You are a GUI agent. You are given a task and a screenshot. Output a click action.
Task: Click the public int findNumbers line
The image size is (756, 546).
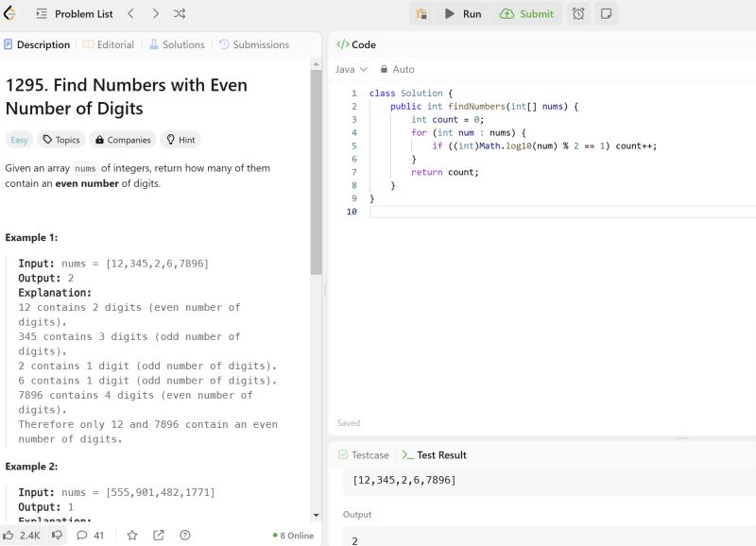click(484, 107)
